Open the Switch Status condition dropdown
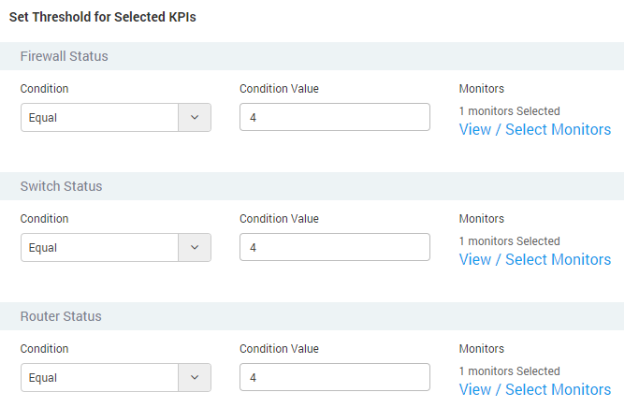Screen dimensions: 624x401 116,247
